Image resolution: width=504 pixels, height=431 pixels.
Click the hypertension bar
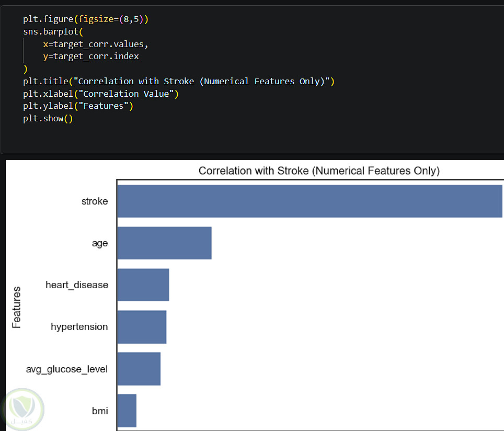click(x=142, y=327)
